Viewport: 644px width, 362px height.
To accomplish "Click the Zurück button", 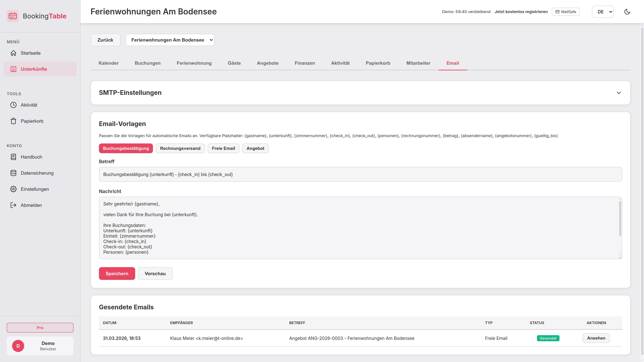I will pyautogui.click(x=105, y=40).
